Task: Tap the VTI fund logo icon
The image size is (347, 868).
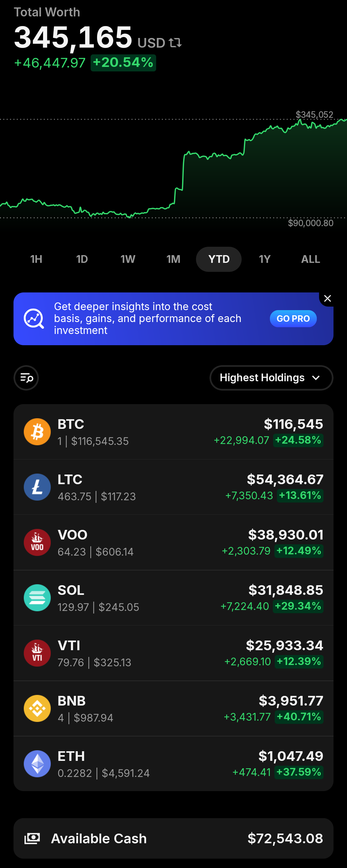Action: tap(37, 653)
